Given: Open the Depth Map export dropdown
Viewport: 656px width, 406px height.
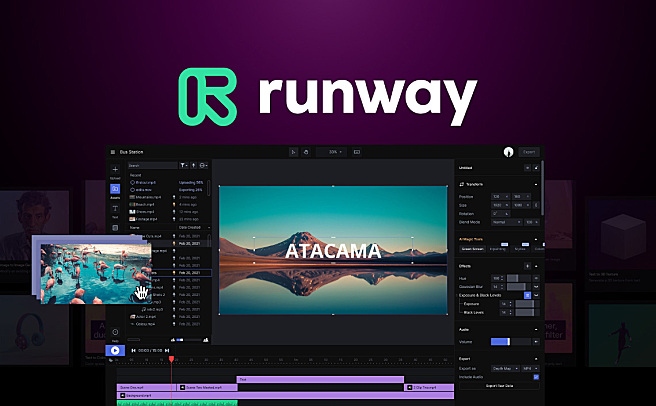Looking at the screenshot, I should (505, 369).
